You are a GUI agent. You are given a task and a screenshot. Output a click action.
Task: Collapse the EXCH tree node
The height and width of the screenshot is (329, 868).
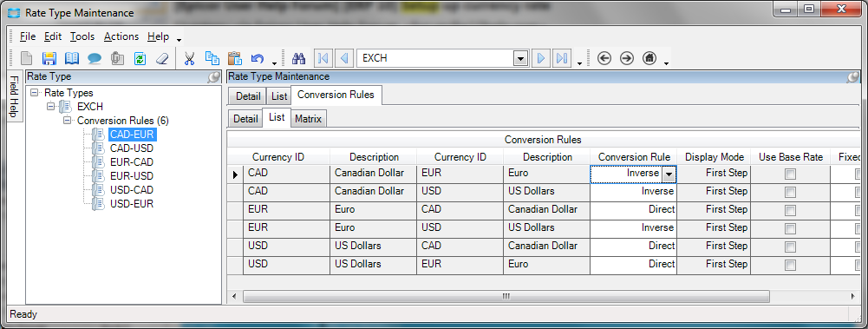[51, 107]
